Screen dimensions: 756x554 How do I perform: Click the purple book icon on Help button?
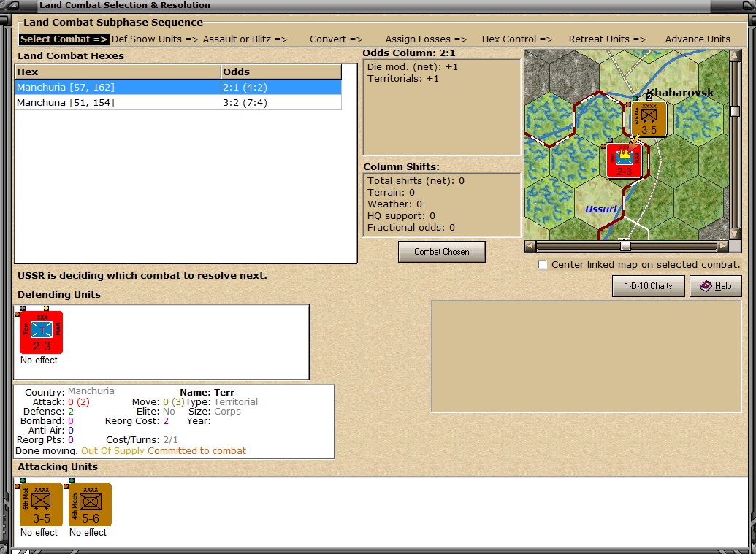(x=706, y=286)
